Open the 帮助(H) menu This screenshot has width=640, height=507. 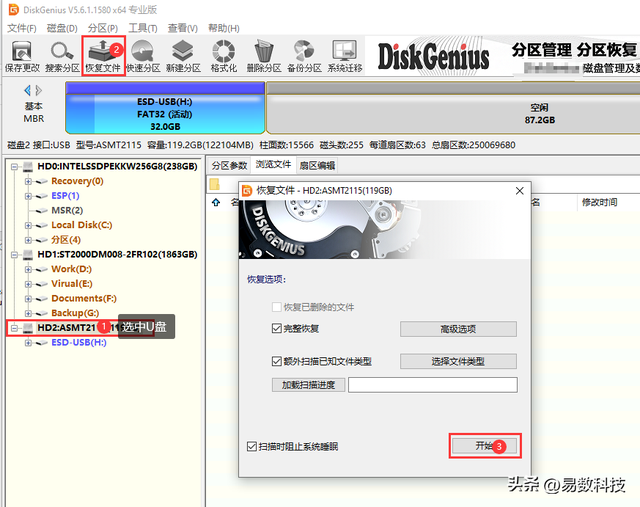(x=224, y=28)
